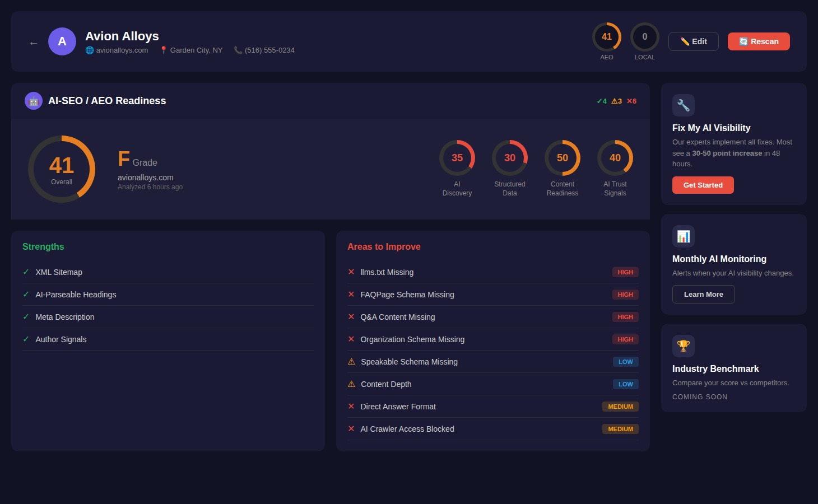Click the location pin before Garden City, NY
The image size is (818, 504).
point(163,50)
